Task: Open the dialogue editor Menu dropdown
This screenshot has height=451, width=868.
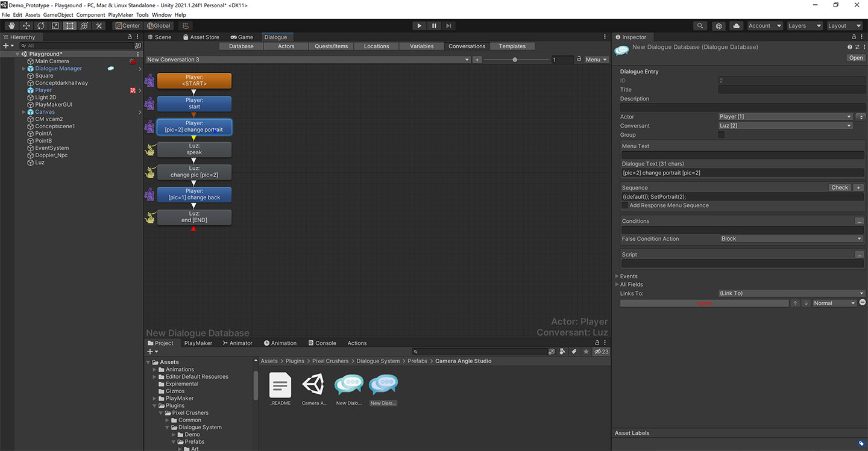Action: [596, 60]
